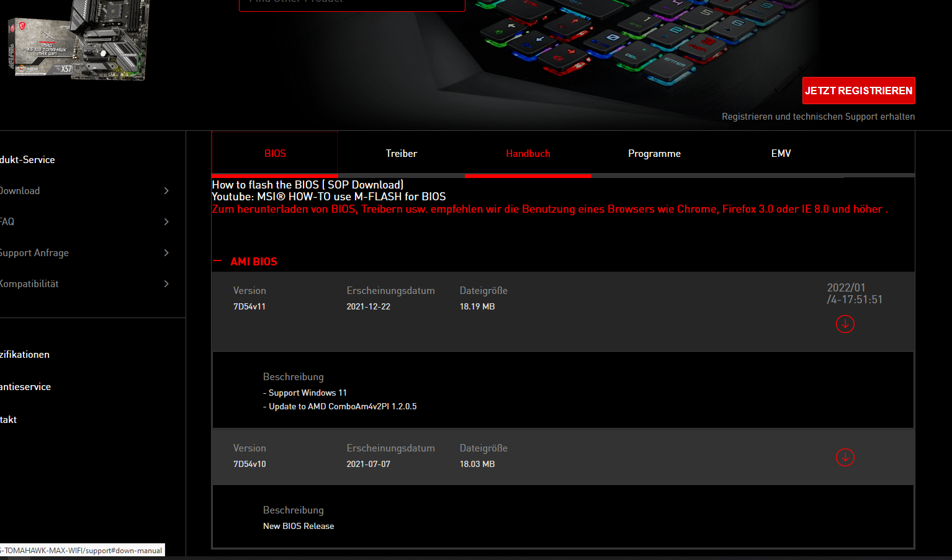Switch to the Programme tab
The image size is (952, 560).
[654, 153]
